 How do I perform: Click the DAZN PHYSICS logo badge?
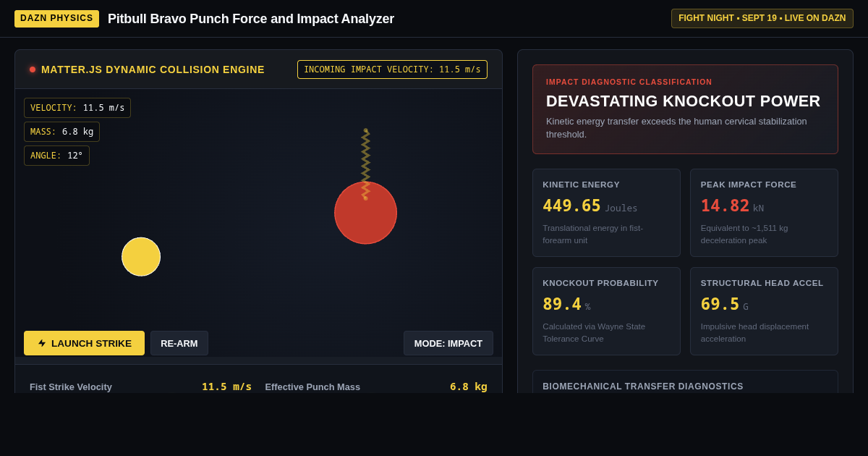56,18
